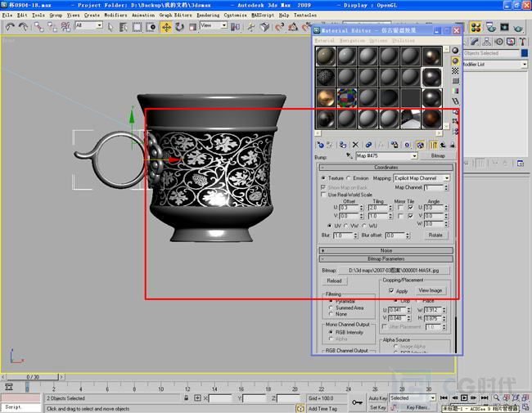Activate the Select and Scale tool

(192, 27)
